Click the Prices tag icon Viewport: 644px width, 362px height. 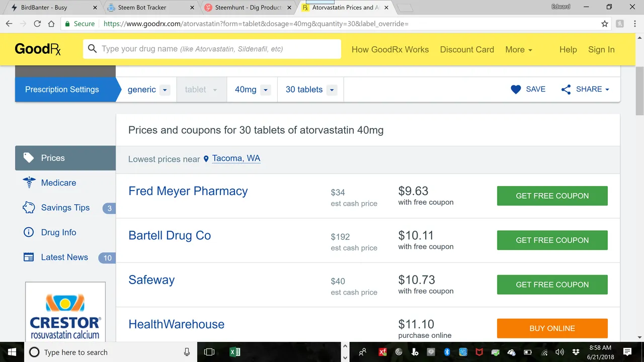click(x=29, y=157)
